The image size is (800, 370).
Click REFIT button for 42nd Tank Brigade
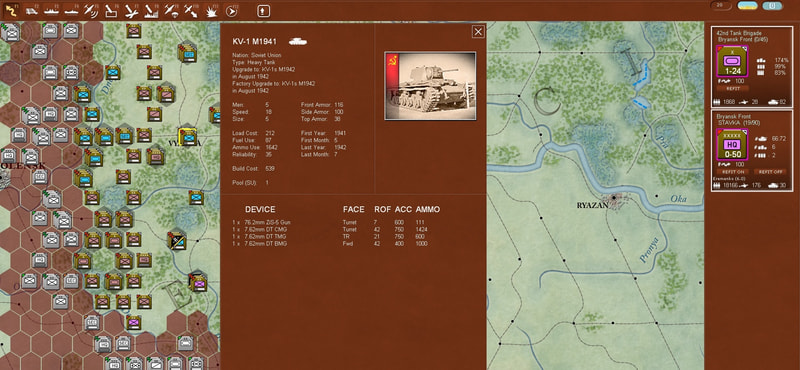(x=732, y=89)
